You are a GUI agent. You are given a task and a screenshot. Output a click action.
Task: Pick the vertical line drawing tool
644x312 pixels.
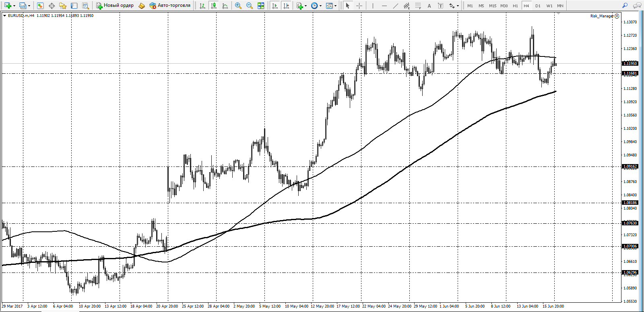click(373, 6)
